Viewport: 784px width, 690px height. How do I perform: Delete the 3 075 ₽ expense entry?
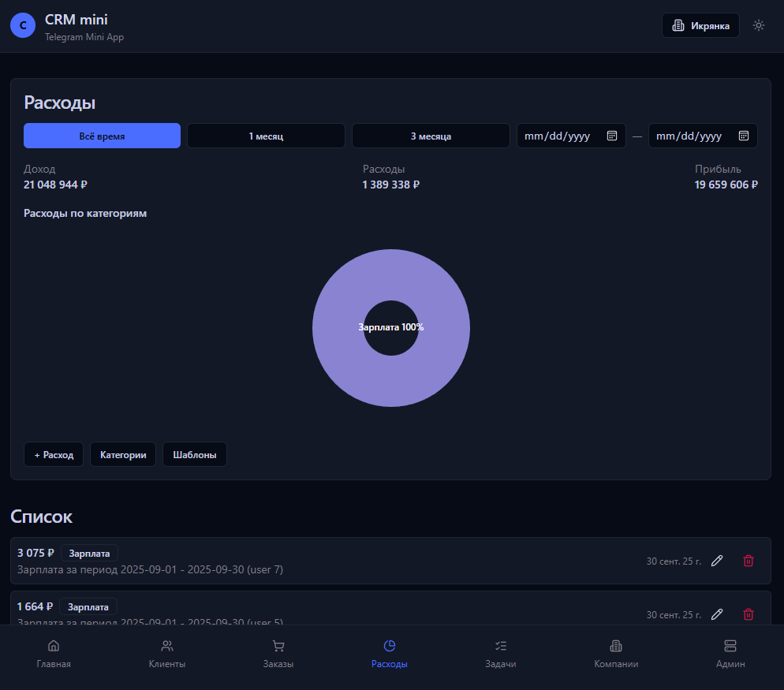[749, 561]
